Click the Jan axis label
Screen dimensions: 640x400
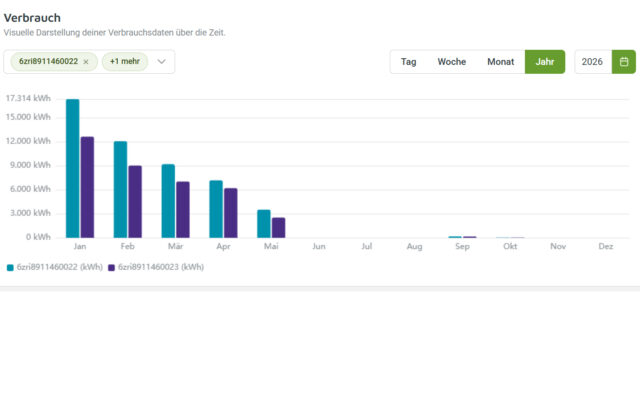(x=80, y=246)
